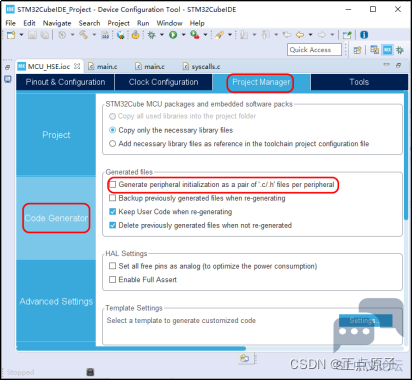Image resolution: width=412 pixels, height=381 pixels.
Task: Click the Quick Access search field
Action: [314, 50]
